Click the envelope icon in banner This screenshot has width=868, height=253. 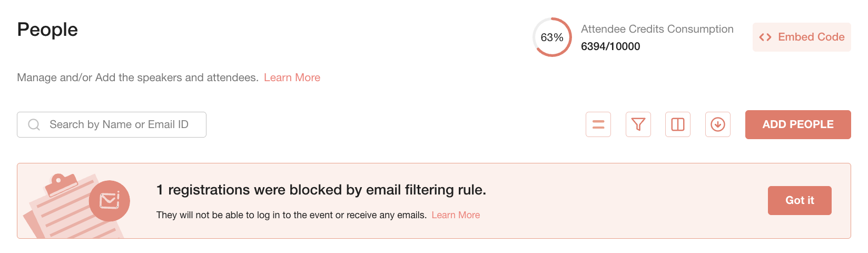point(110,201)
